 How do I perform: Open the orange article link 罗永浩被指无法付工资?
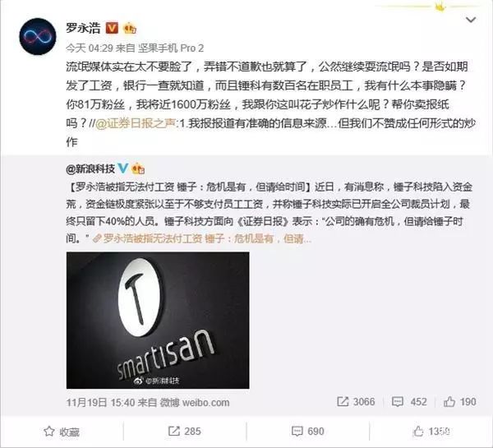tap(202, 238)
